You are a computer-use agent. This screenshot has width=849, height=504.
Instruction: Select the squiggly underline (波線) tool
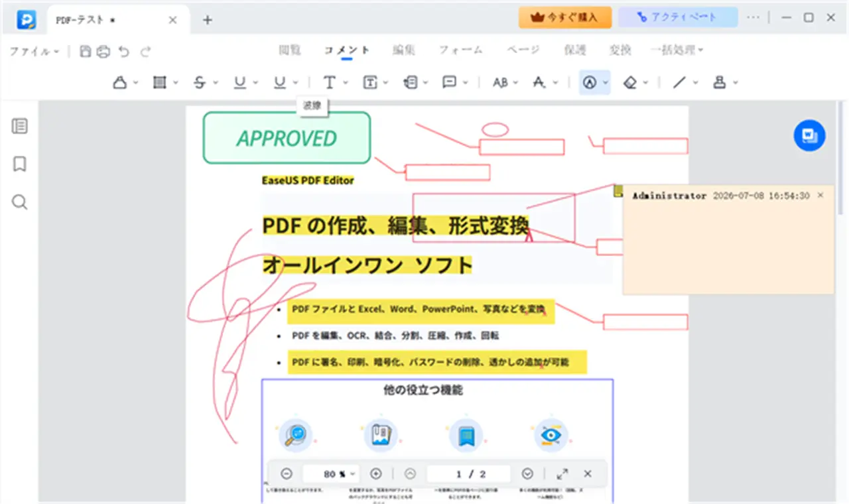coord(280,82)
